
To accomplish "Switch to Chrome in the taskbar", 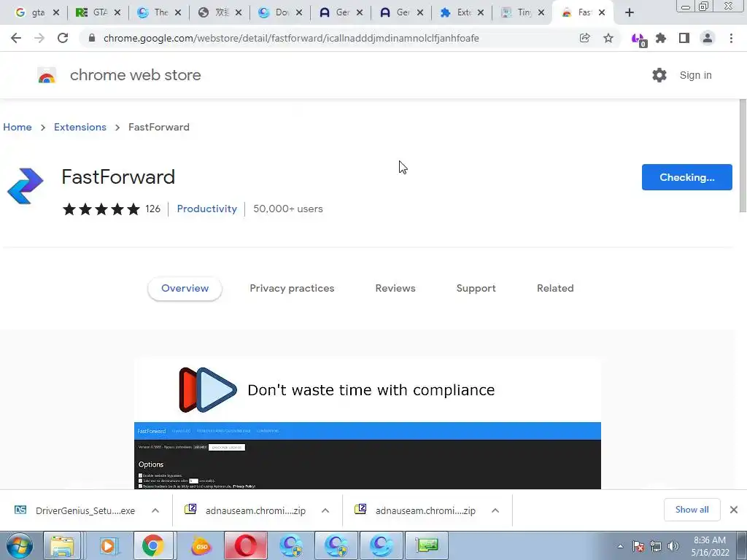I will 152,545.
